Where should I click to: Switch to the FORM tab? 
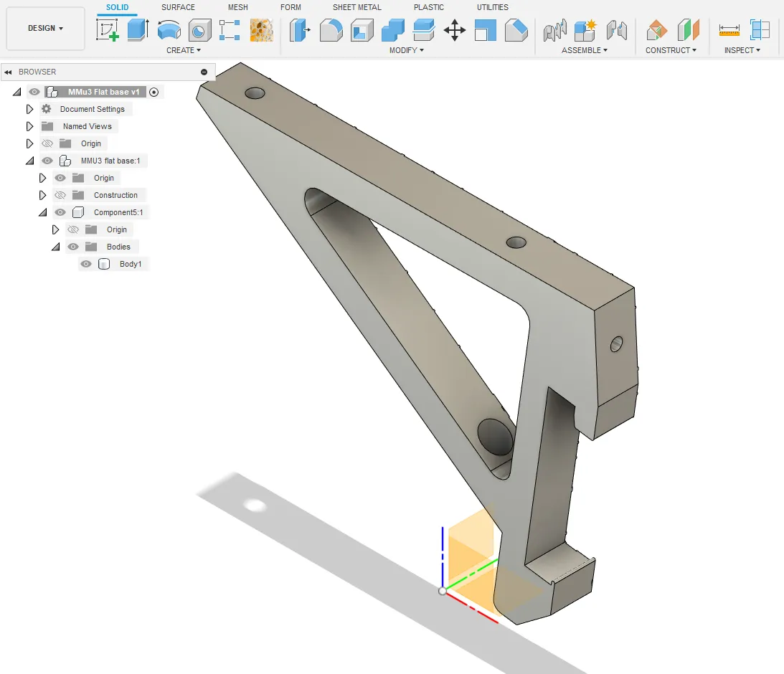pos(291,7)
